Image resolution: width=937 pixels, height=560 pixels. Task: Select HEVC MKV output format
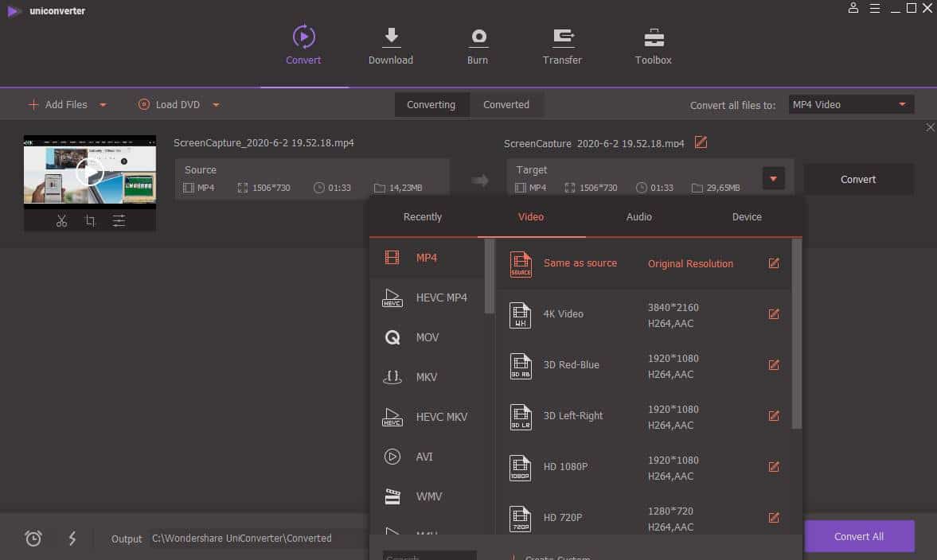[441, 416]
